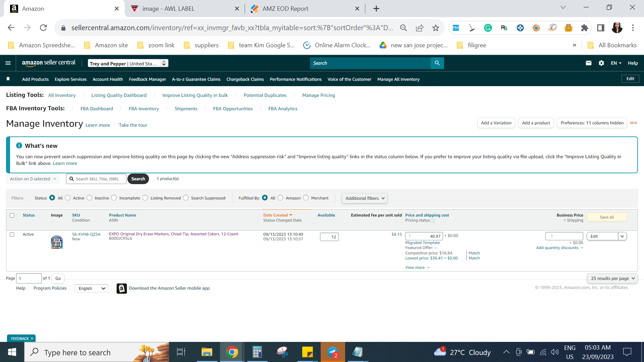Click the Save all button

(x=607, y=217)
